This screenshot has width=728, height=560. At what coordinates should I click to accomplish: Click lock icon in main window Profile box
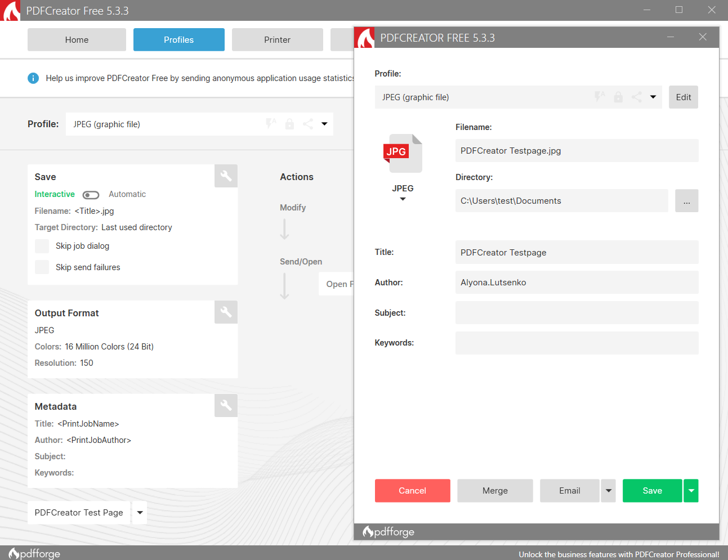(x=289, y=124)
